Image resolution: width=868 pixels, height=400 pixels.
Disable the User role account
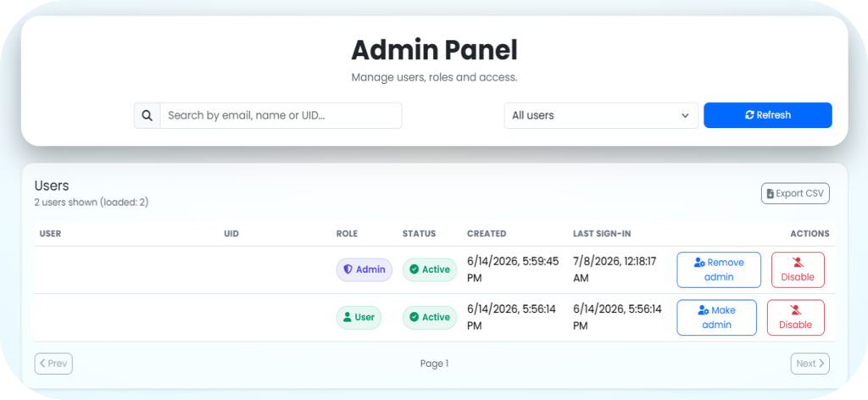[795, 318]
